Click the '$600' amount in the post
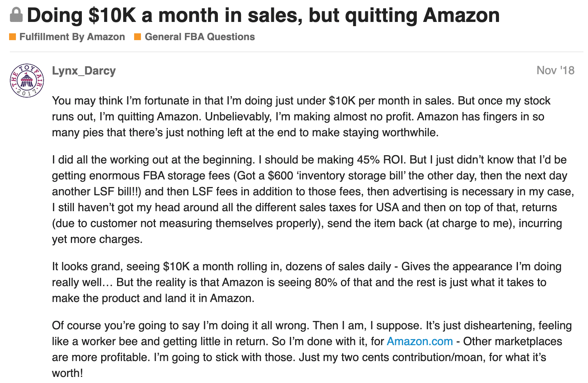The width and height of the screenshot is (588, 383). [x=280, y=176]
